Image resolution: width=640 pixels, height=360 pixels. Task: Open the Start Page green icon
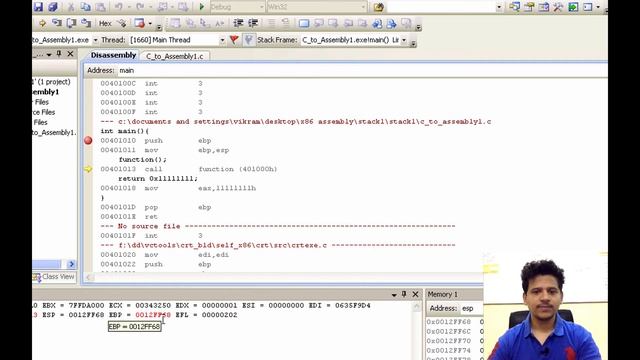pyautogui.click(x=573, y=7)
